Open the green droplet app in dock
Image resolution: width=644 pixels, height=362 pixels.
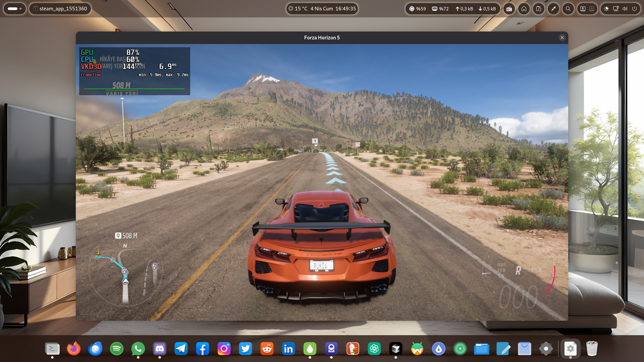click(x=310, y=349)
